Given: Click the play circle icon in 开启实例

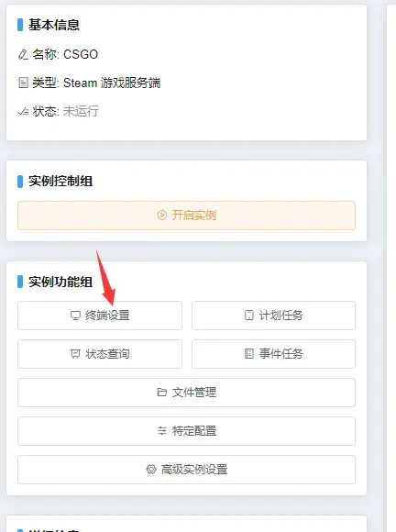Looking at the screenshot, I should pyautogui.click(x=162, y=216).
